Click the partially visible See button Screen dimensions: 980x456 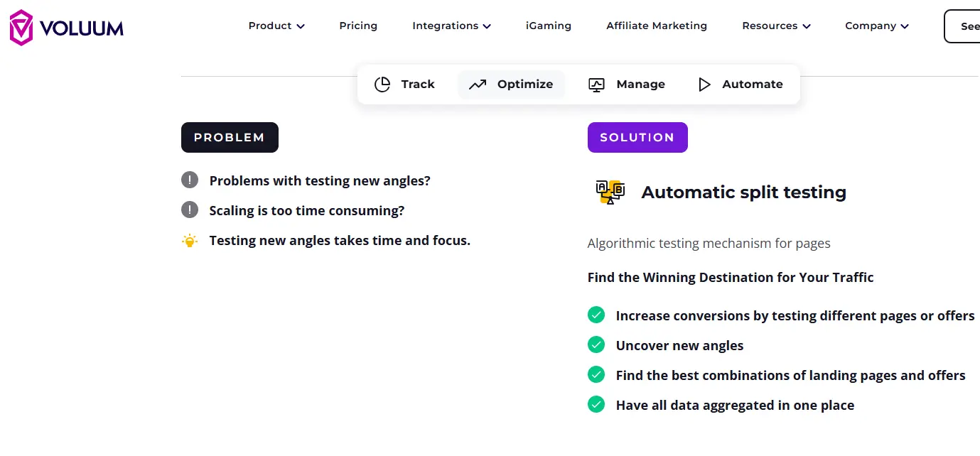[962, 26]
